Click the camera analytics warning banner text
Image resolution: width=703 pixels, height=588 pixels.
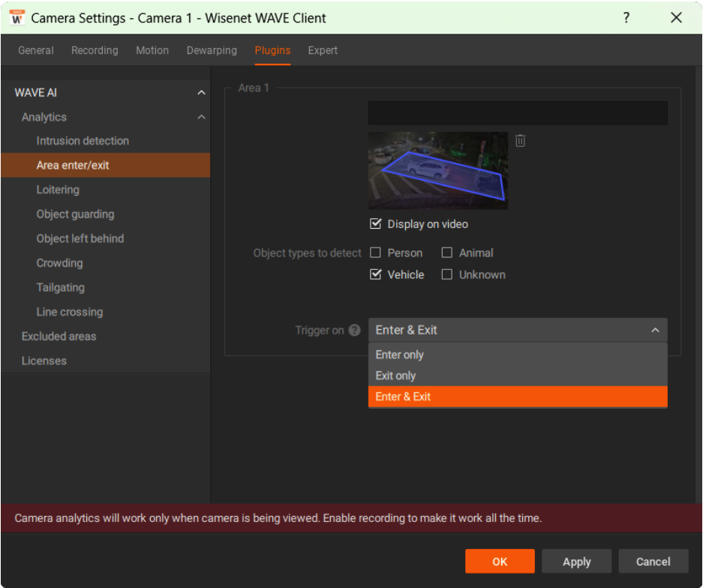(278, 518)
